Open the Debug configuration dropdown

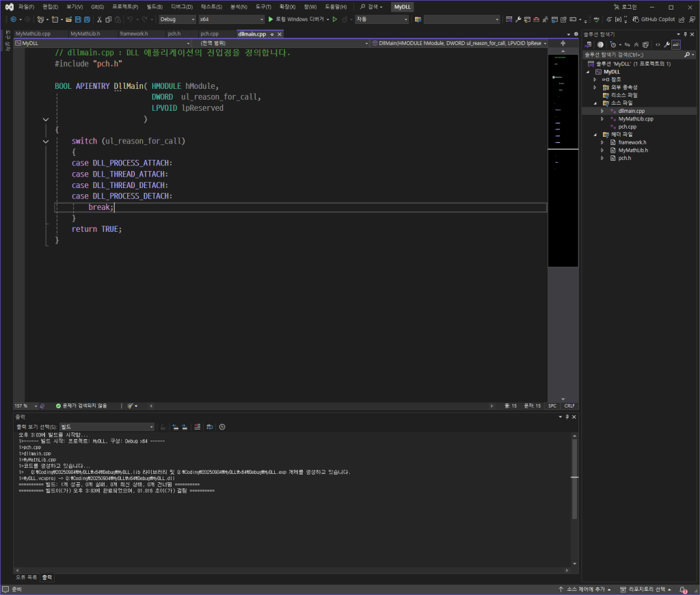pos(176,19)
